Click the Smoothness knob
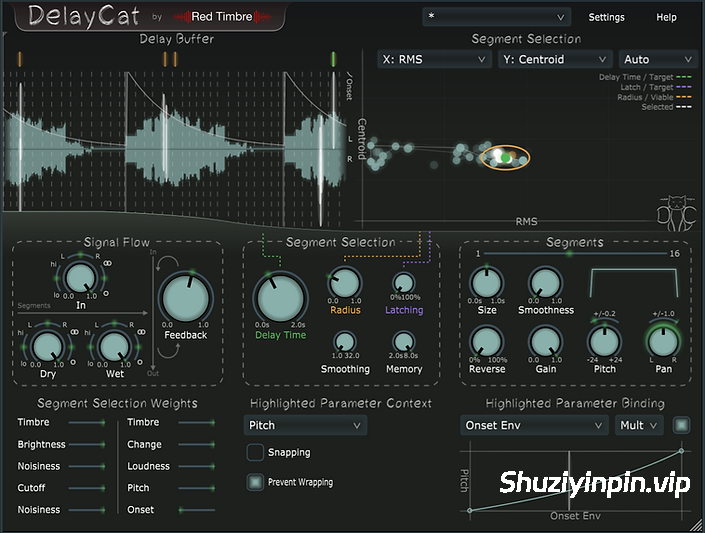The height and width of the screenshot is (533, 705). click(545, 283)
